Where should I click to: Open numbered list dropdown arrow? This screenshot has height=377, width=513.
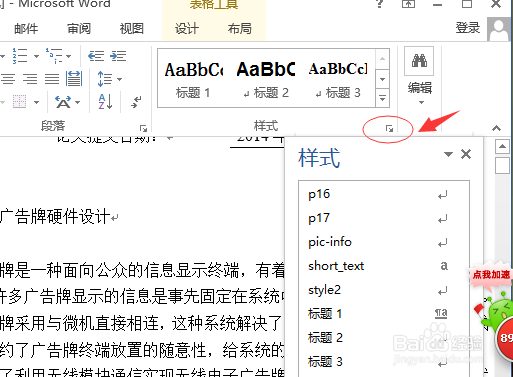[x=36, y=56]
